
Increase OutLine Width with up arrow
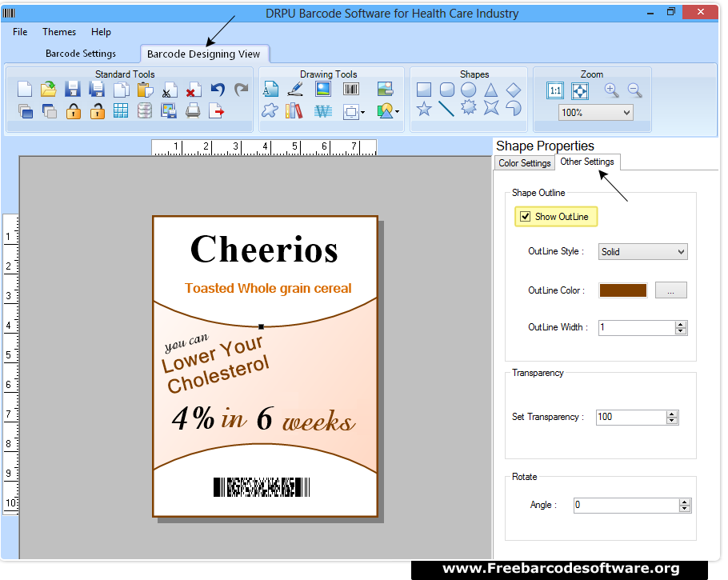tap(681, 324)
